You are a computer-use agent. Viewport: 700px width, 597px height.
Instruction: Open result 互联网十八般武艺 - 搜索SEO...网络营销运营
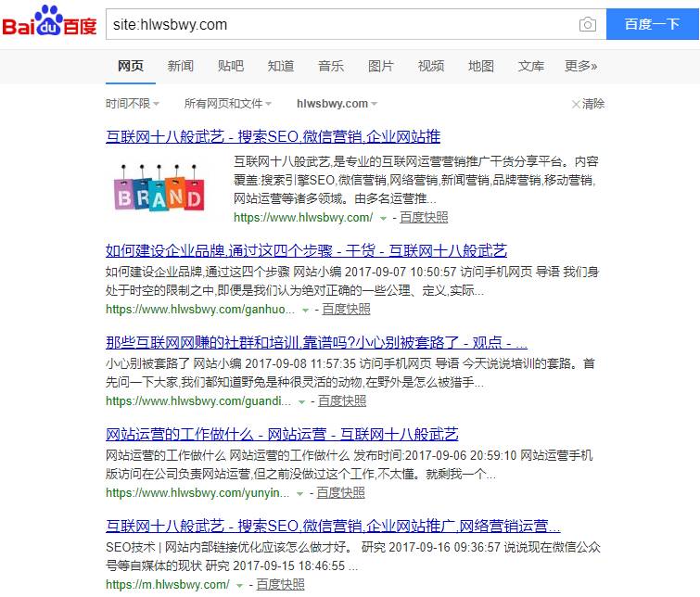pos(333,526)
